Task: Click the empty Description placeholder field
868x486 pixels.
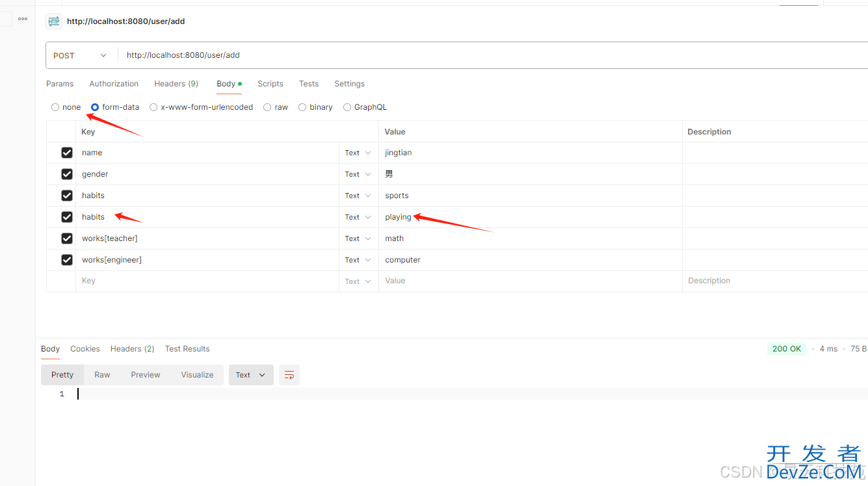Action: 775,281
